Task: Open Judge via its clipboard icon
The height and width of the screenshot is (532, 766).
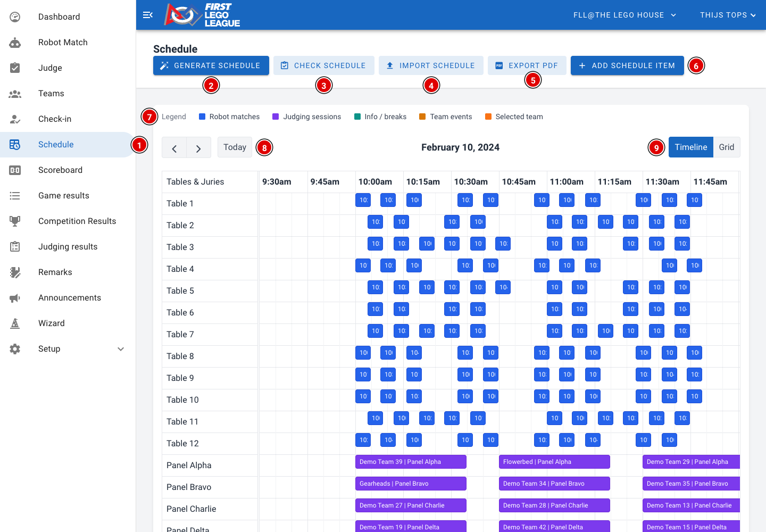Action: [15, 68]
